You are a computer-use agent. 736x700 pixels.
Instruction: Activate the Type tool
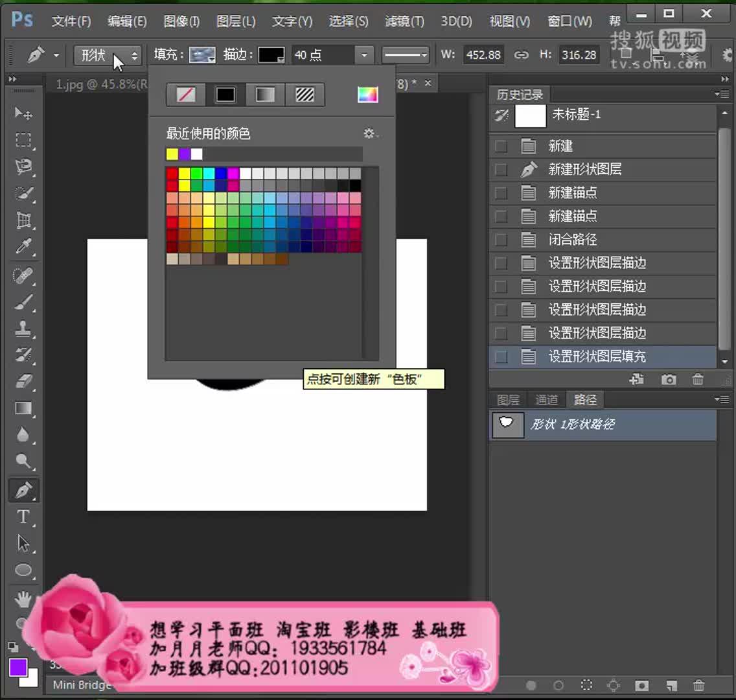click(23, 517)
